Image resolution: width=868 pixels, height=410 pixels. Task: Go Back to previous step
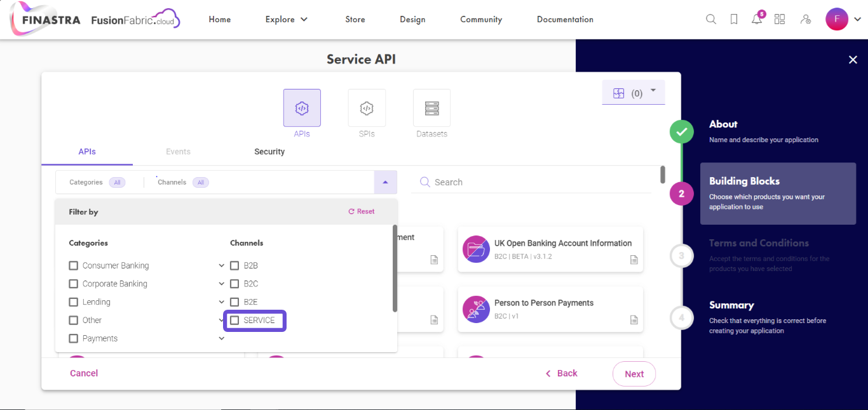562,373
